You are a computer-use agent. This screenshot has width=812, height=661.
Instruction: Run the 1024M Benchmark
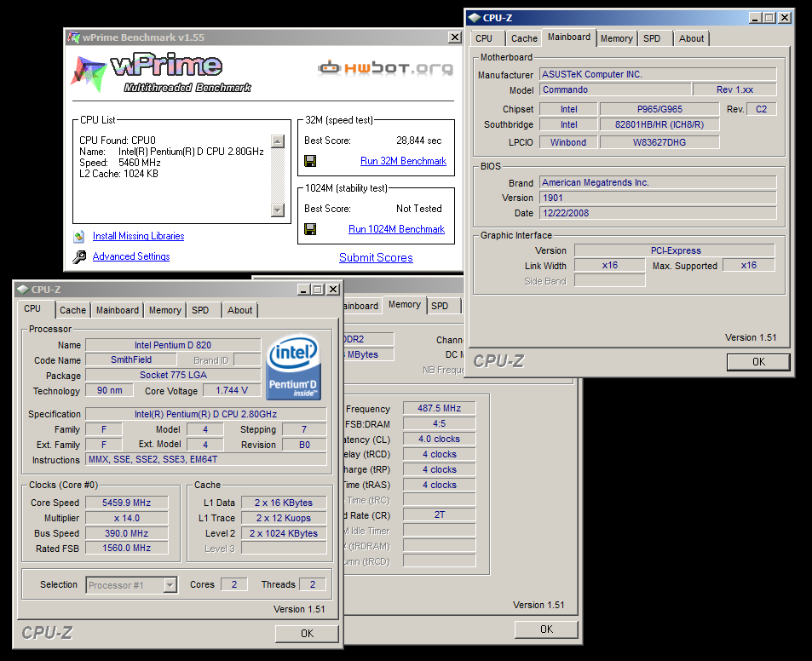click(x=396, y=229)
